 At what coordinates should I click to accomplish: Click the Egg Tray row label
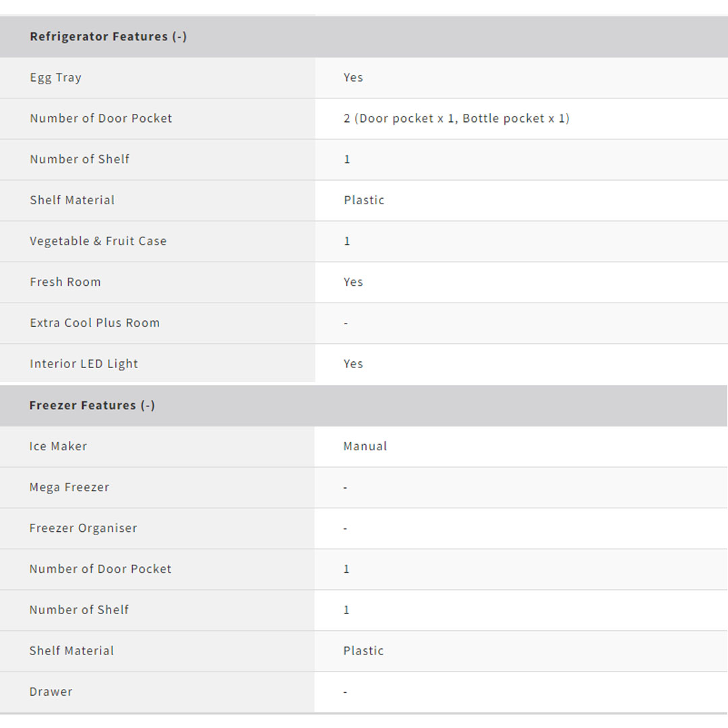(x=55, y=78)
